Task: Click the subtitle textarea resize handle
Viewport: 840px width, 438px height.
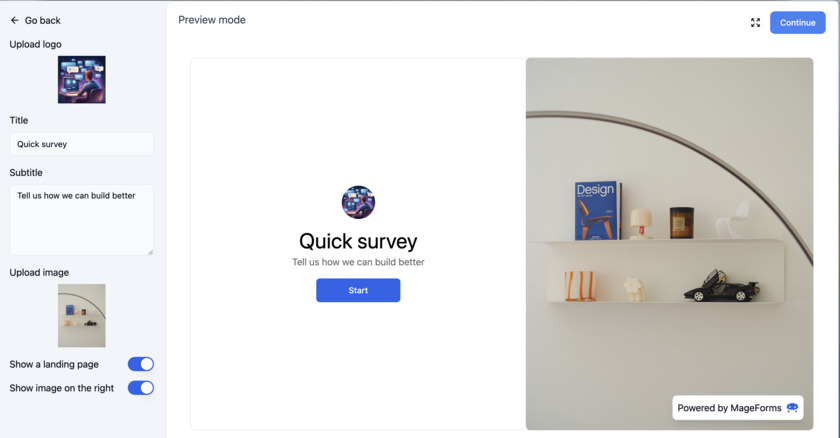Action: (151, 252)
